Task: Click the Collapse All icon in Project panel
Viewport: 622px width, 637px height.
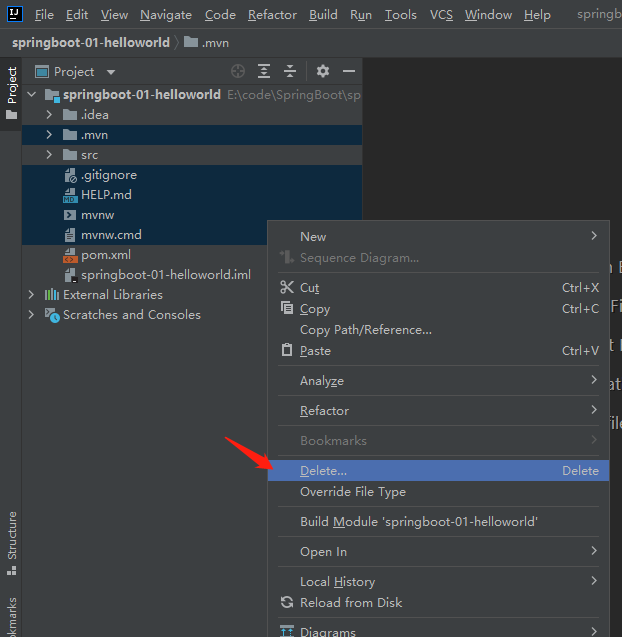Action: (290, 72)
